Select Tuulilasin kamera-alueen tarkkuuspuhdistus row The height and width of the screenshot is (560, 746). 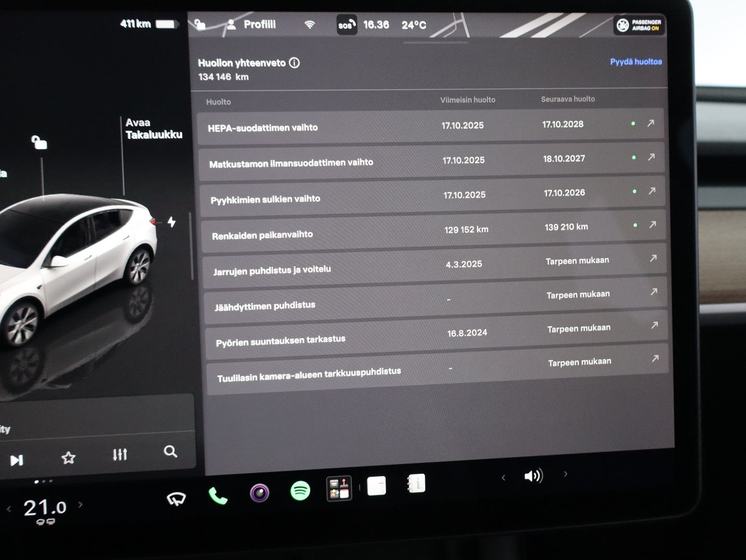[438, 370]
